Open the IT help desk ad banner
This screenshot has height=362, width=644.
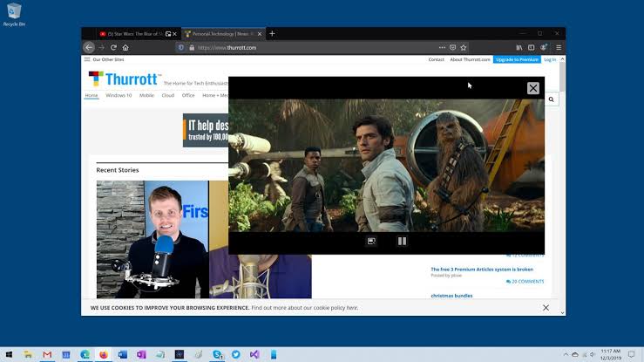pos(206,130)
